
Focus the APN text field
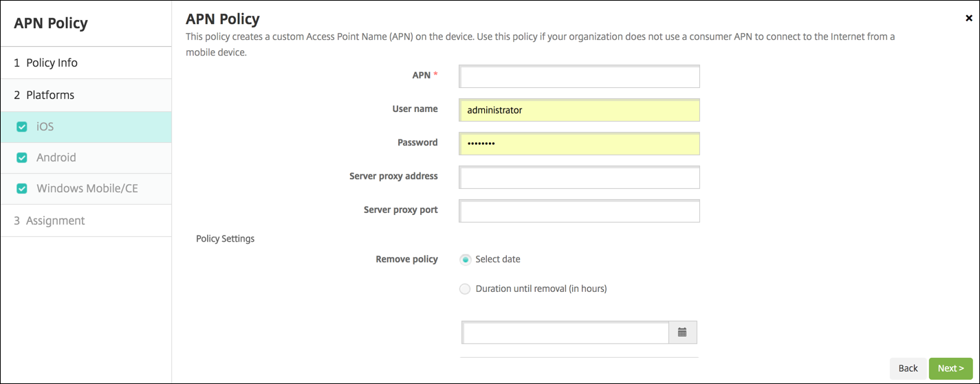pyautogui.click(x=579, y=77)
